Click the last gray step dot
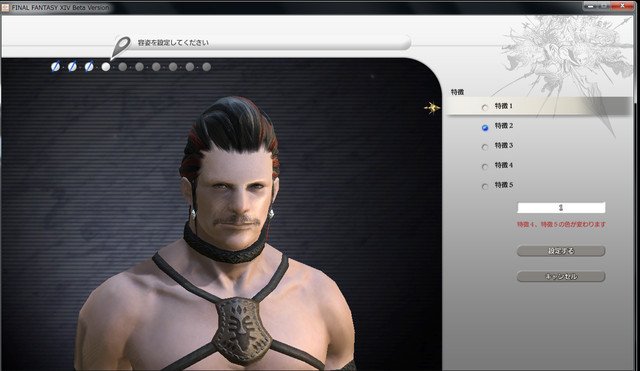640x371 pixels. click(207, 67)
